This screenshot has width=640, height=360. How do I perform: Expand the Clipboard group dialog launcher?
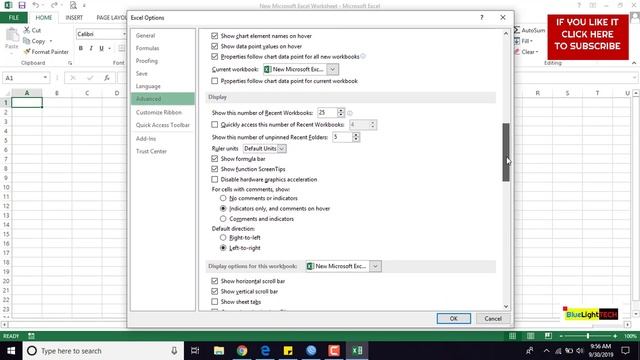tap(70, 63)
